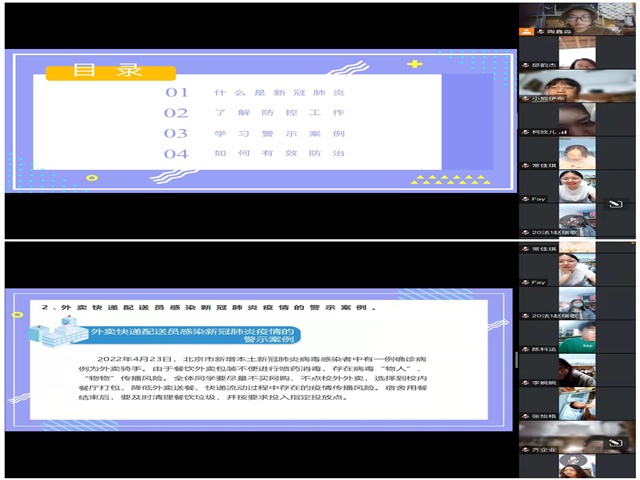Image resolution: width=640 pixels, height=480 pixels.
Task: Click the orange host badge beside 陶鑫焱
Action: tap(525, 31)
